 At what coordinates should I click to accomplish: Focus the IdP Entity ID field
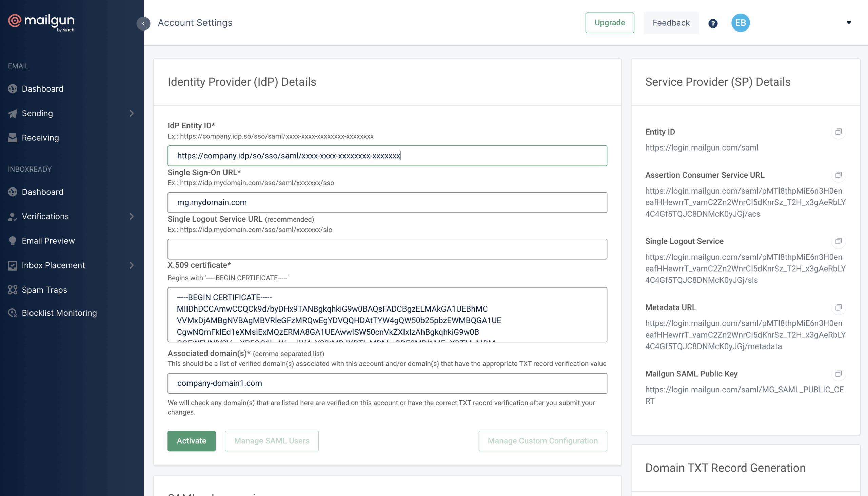(387, 156)
